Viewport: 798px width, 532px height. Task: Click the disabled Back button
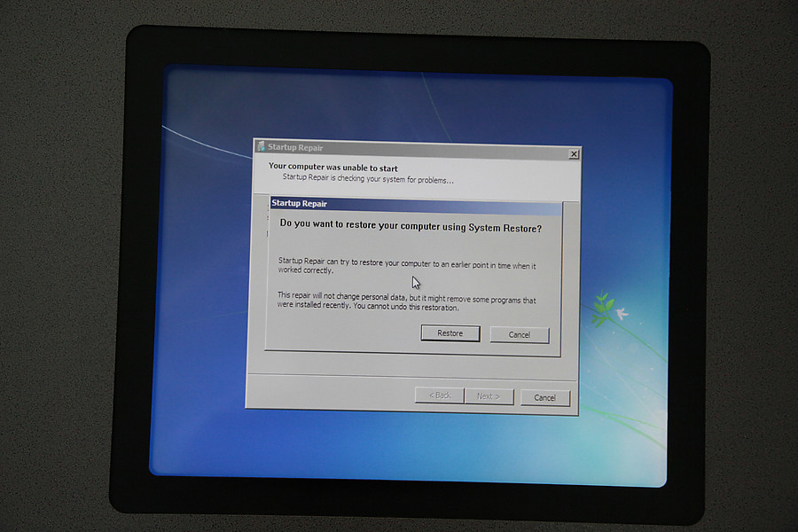[439, 395]
